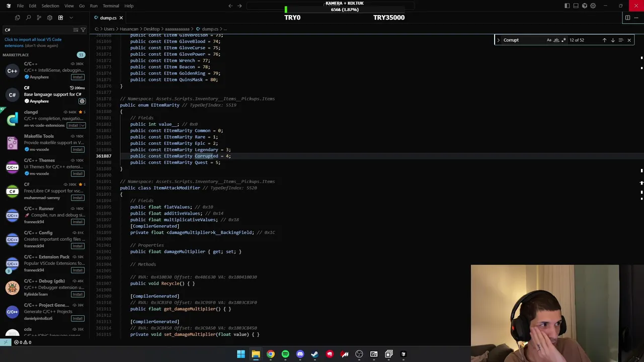The height and width of the screenshot is (362, 644).
Task: Open the Help menu
Action: [129, 6]
